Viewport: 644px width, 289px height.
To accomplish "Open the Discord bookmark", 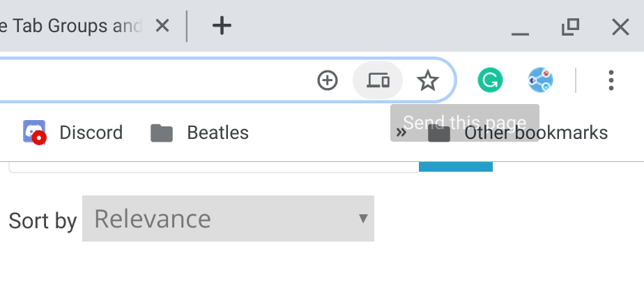I will click(x=72, y=133).
